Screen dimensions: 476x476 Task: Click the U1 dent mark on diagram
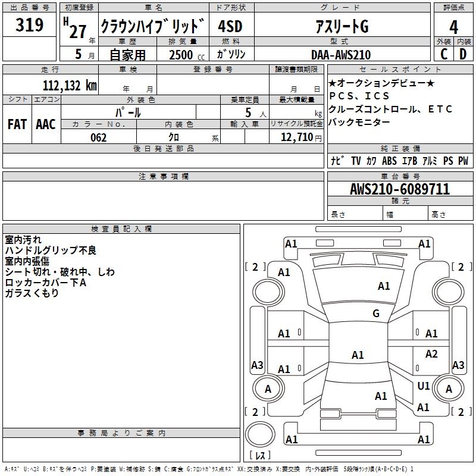(x=424, y=386)
